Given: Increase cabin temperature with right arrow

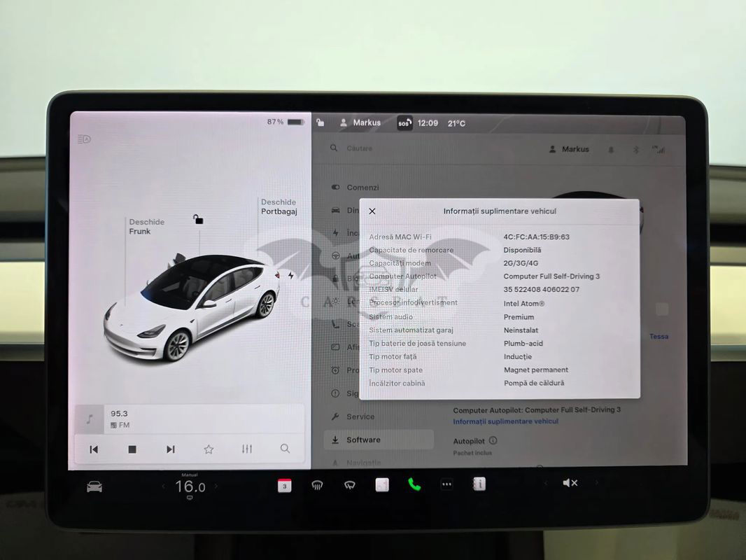Looking at the screenshot, I should pos(216,486).
